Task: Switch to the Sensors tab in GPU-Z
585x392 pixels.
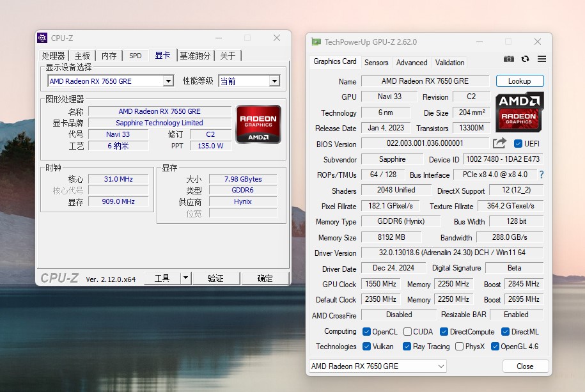Action: tap(376, 62)
